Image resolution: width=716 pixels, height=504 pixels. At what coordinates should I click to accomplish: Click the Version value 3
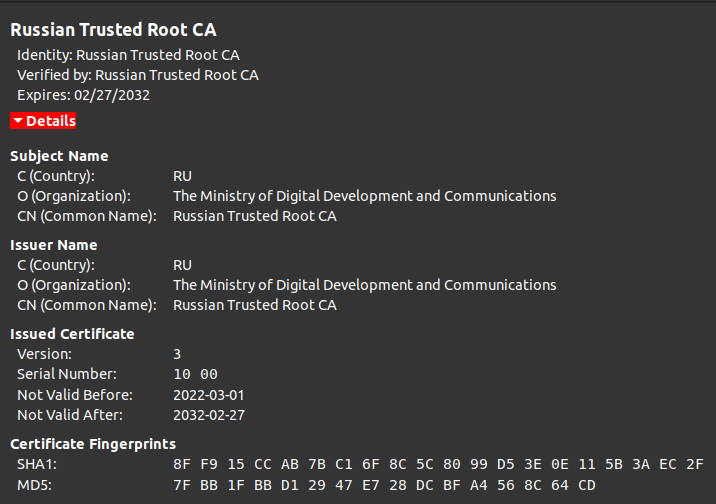click(x=177, y=354)
